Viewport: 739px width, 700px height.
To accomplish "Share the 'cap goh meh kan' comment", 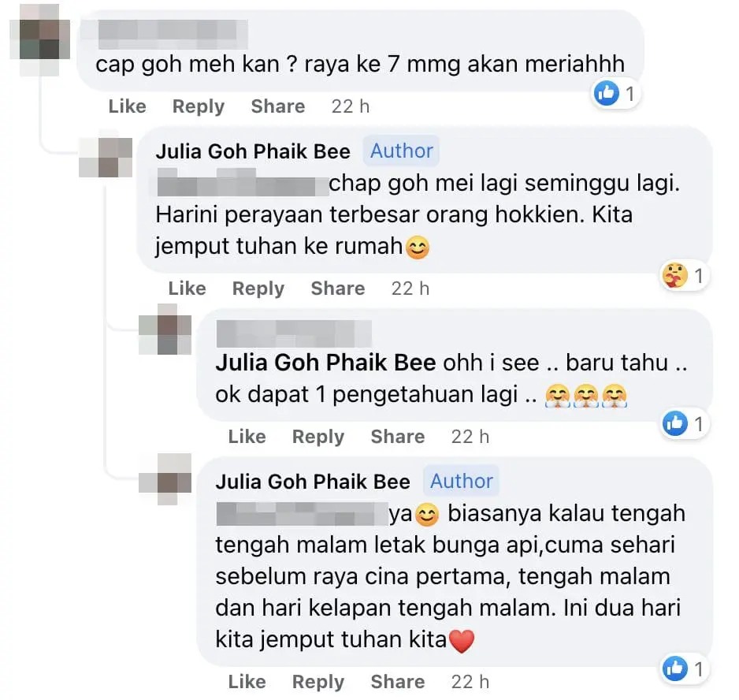I will [278, 106].
